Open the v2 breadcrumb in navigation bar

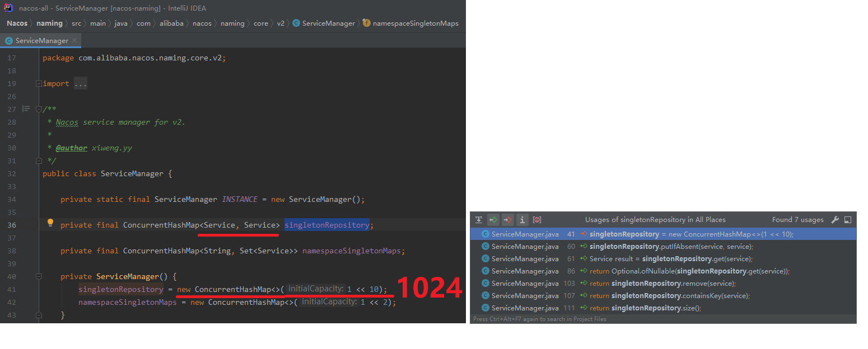(281, 23)
